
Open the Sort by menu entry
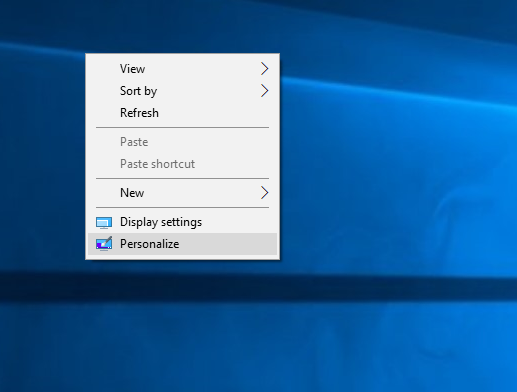182,91
